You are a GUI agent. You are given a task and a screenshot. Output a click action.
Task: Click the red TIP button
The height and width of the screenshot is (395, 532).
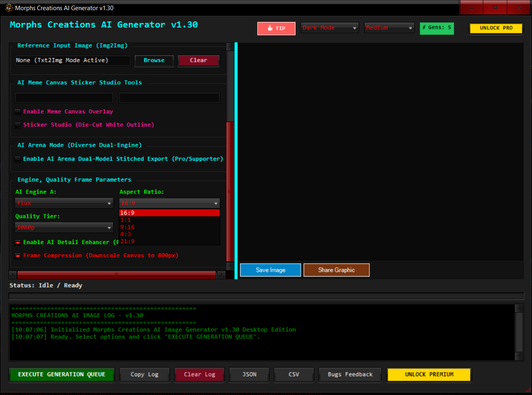[x=276, y=28]
